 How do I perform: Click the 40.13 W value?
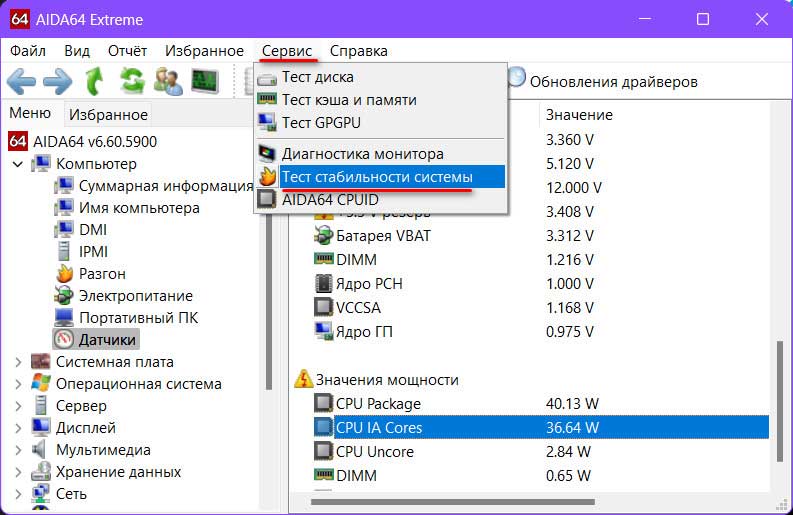[572, 403]
